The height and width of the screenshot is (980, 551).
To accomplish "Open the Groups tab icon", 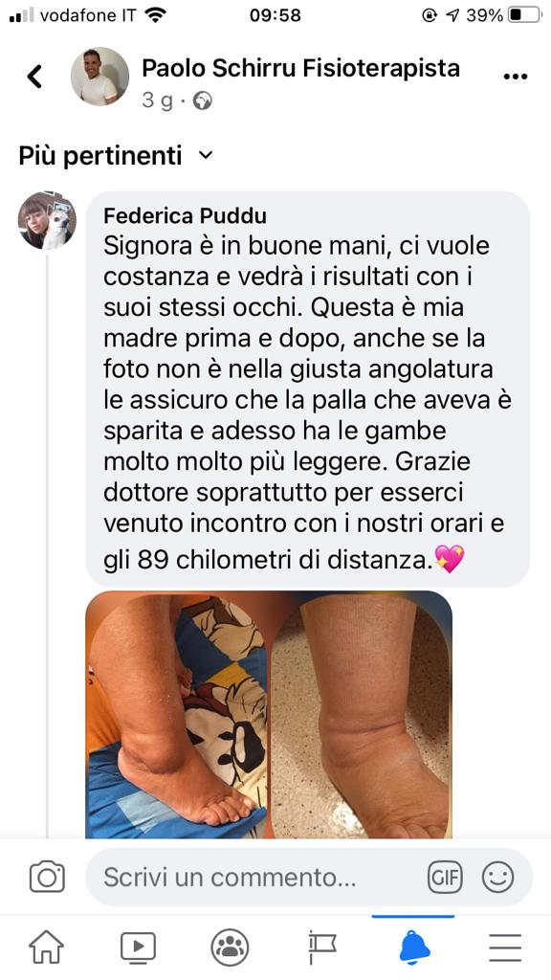I will tap(230, 947).
